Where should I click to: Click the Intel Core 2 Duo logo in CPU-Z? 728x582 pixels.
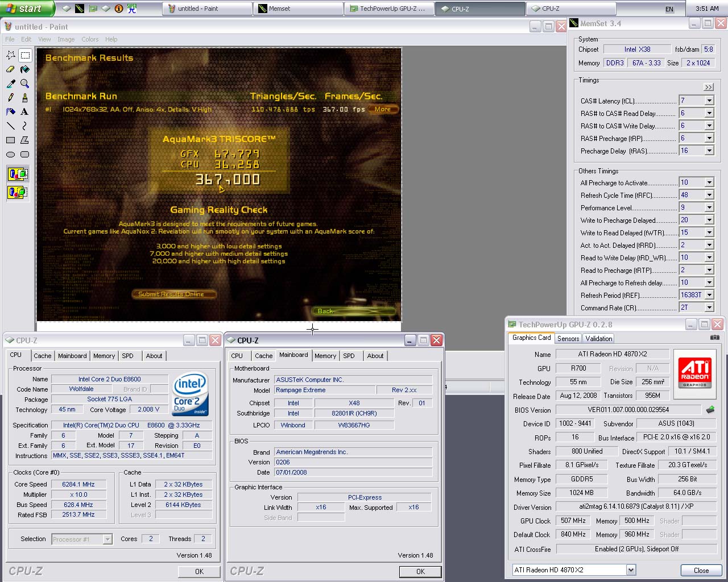[191, 394]
